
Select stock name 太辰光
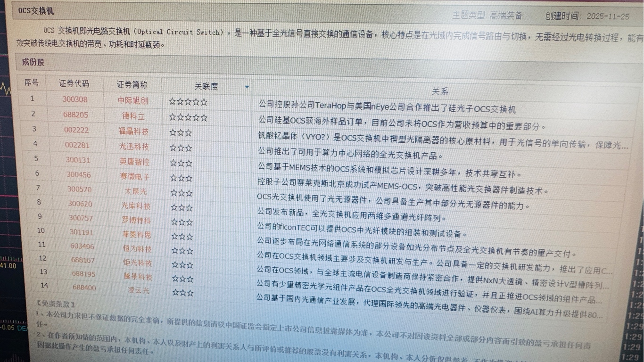tap(135, 191)
